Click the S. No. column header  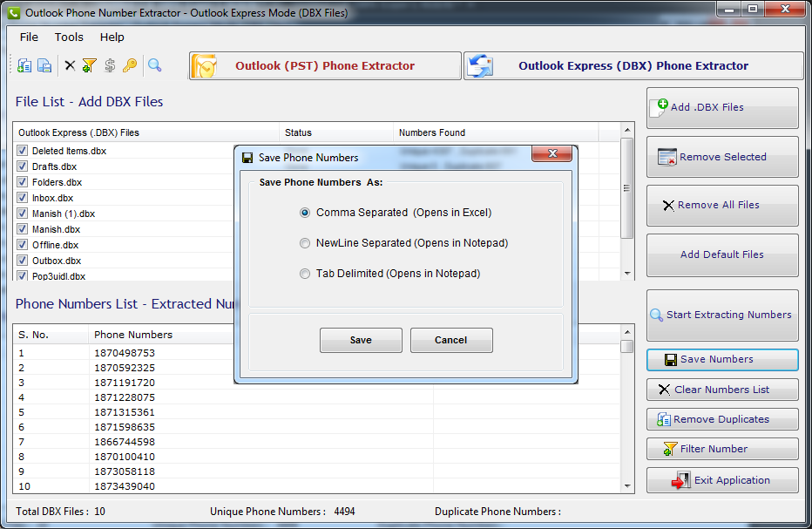coord(51,335)
